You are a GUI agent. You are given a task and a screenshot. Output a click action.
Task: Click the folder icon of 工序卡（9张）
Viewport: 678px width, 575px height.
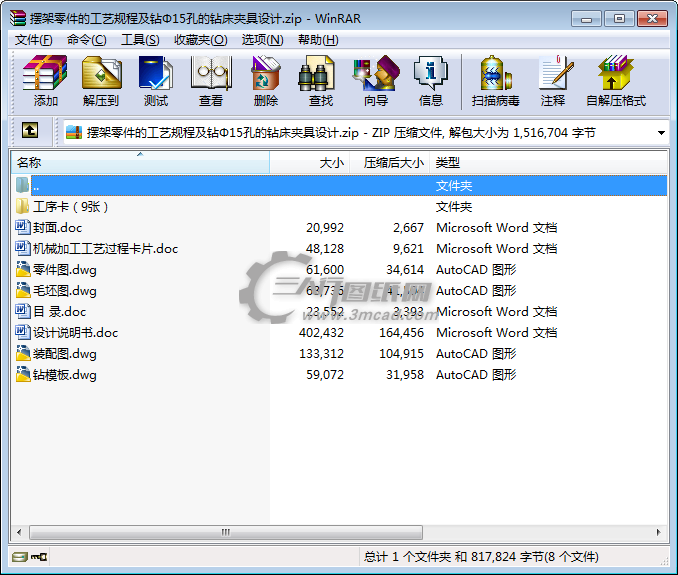coord(22,206)
